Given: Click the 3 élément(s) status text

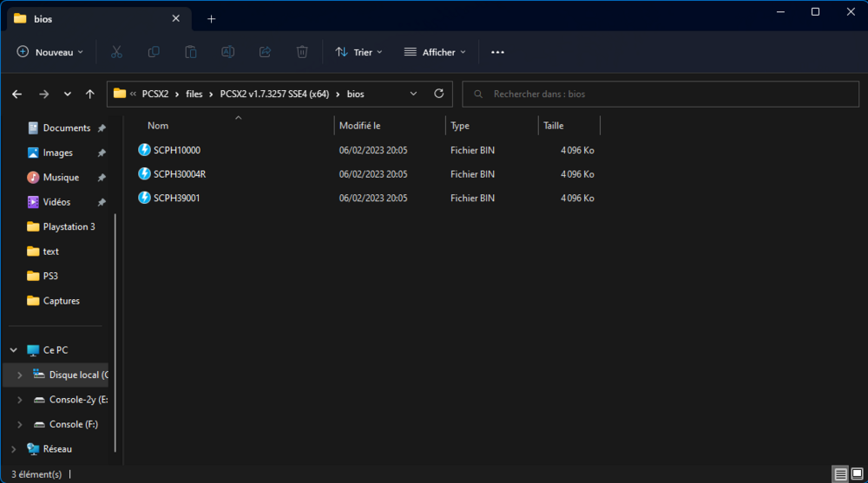Looking at the screenshot, I should point(36,474).
